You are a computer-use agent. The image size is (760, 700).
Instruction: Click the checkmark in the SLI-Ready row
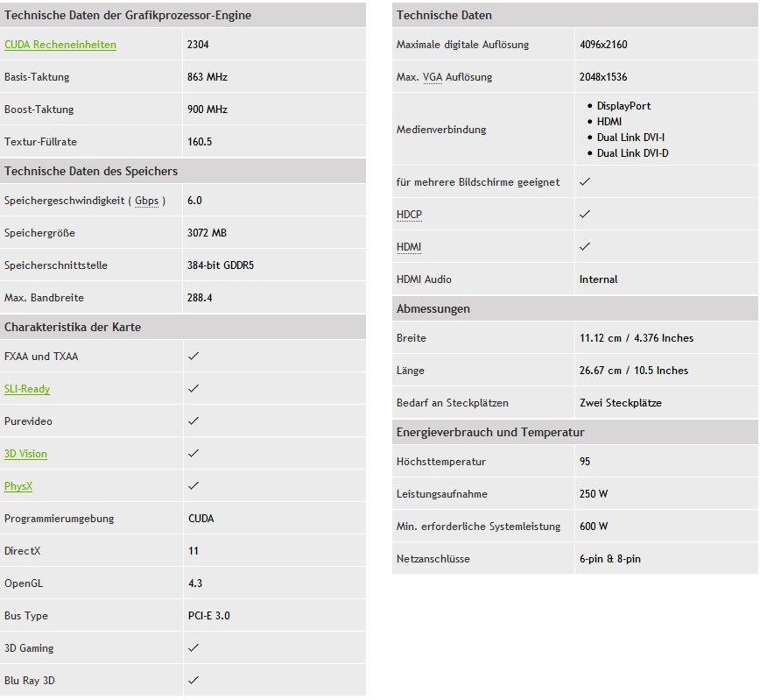click(x=194, y=389)
